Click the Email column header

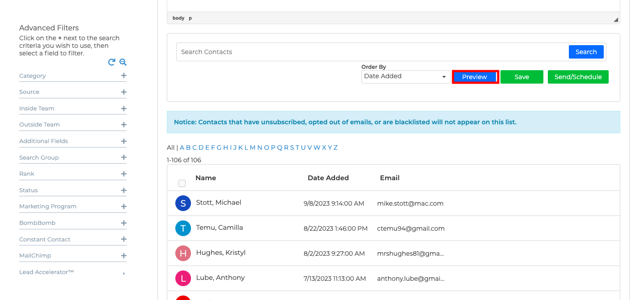[x=390, y=178]
